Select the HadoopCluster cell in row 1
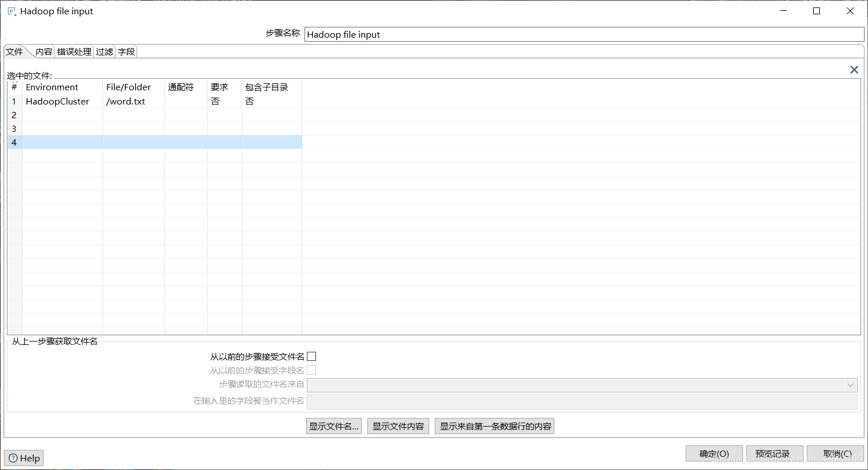 pyautogui.click(x=62, y=101)
